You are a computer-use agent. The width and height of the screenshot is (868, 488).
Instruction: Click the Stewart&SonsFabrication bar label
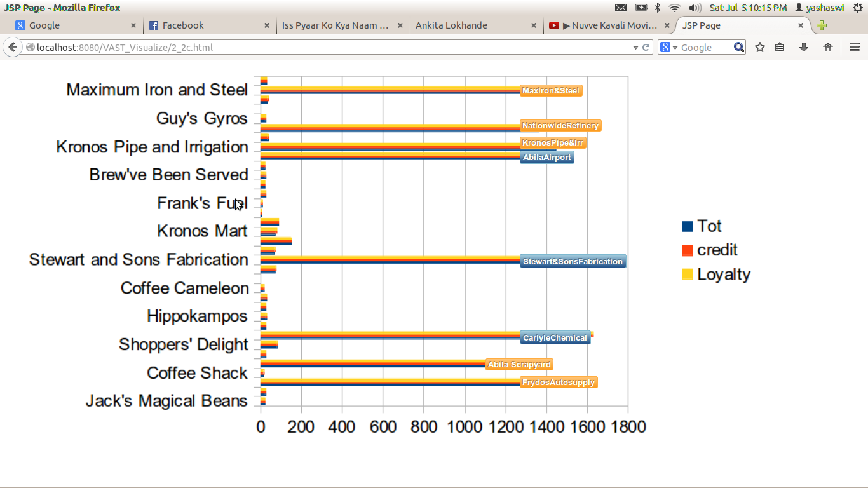[x=573, y=262]
